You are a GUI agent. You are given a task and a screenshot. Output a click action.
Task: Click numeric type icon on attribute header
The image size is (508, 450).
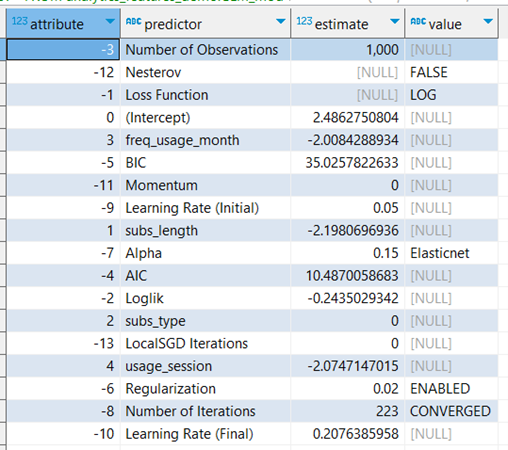[19, 21]
